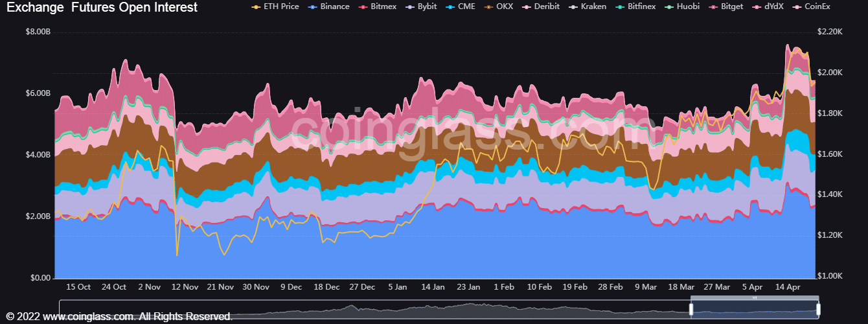
Task: Toggle CME series visibility
Action: coord(462,6)
